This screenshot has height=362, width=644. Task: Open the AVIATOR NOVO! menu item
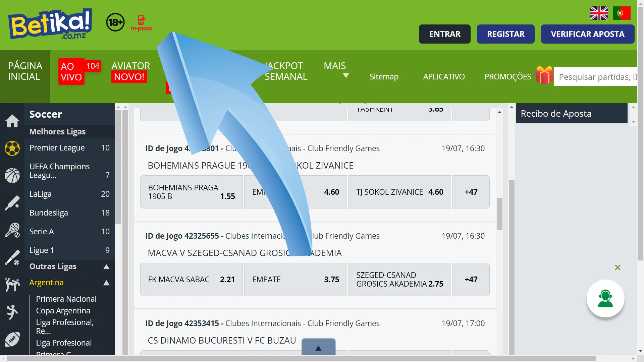tap(131, 71)
